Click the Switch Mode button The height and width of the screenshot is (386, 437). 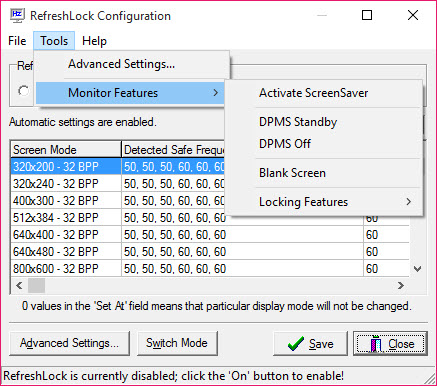[177, 343]
